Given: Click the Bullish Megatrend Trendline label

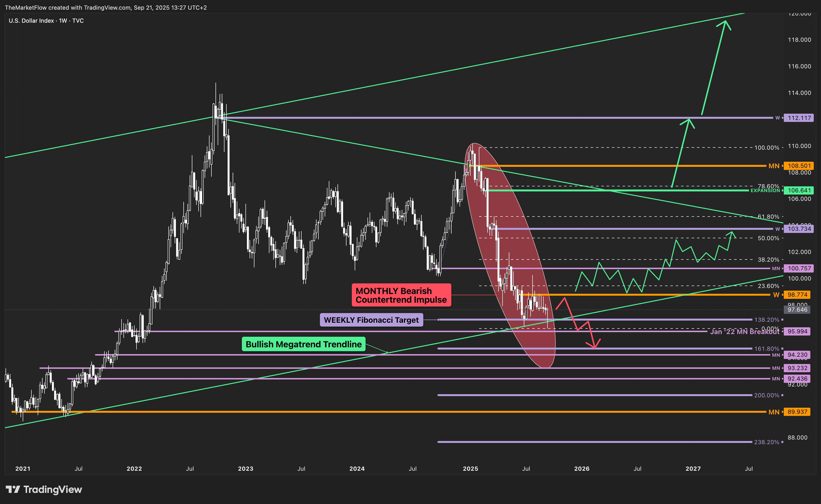Looking at the screenshot, I should click(x=303, y=344).
